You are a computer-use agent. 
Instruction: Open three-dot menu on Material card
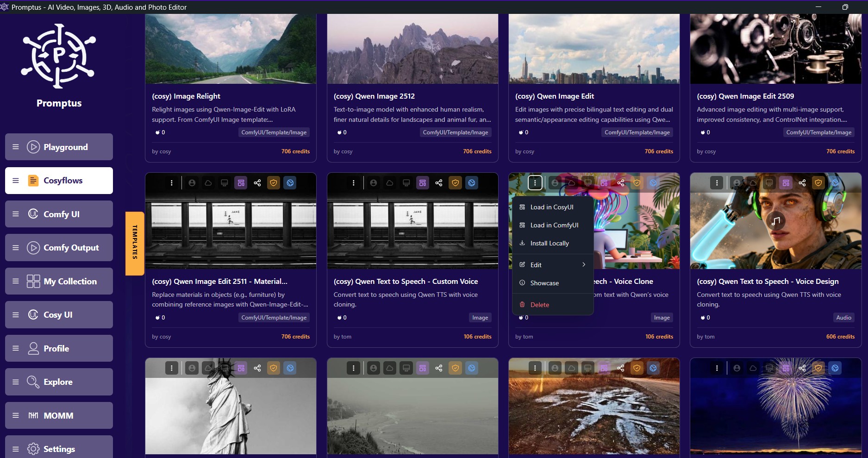click(x=172, y=183)
